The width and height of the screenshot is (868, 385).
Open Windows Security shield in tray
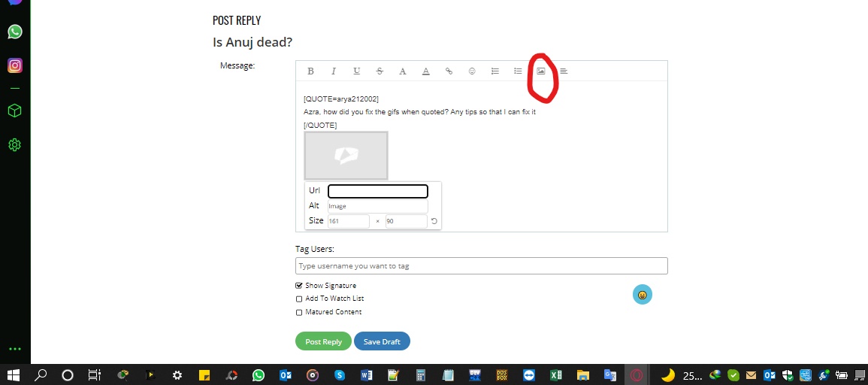coord(787,375)
